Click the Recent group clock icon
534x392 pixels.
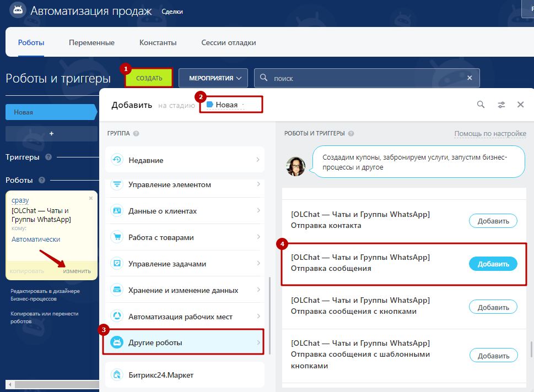117,160
